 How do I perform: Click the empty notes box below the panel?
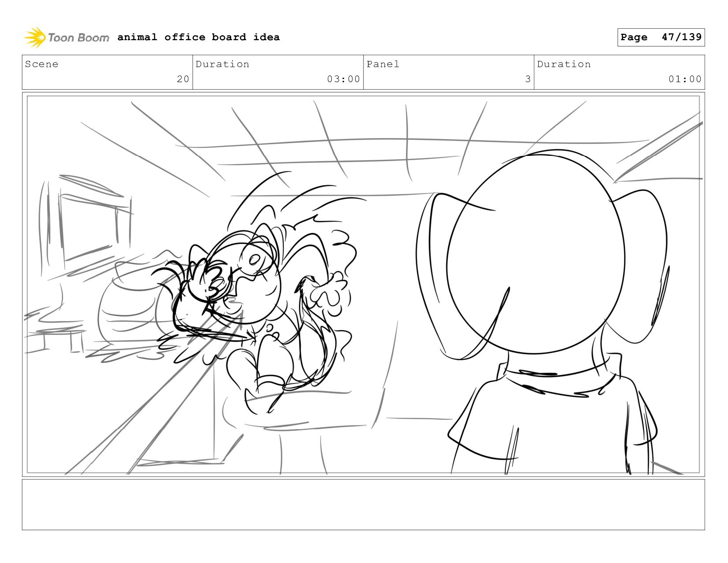click(363, 505)
